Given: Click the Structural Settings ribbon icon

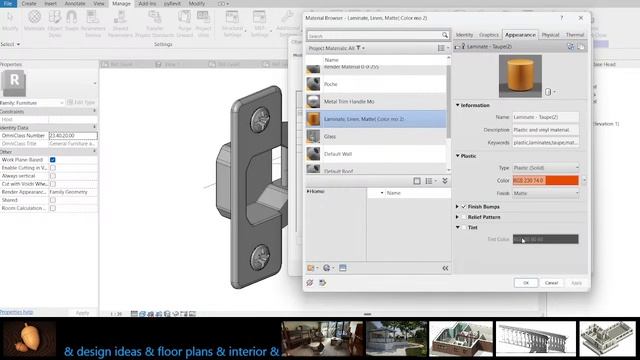Looking at the screenshot, I should (232, 17).
